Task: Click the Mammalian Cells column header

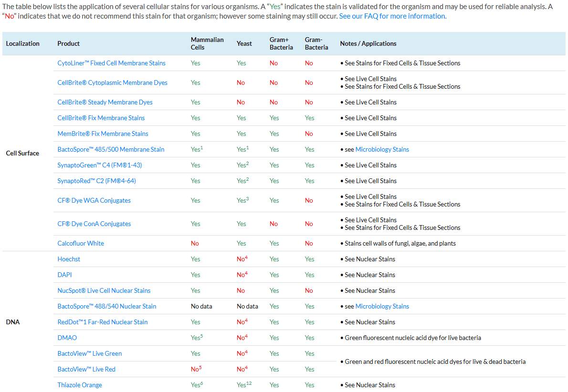Action: pyautogui.click(x=207, y=43)
